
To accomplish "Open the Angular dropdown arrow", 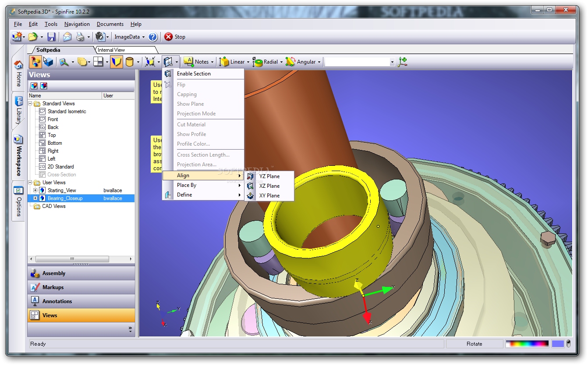I will click(x=319, y=62).
